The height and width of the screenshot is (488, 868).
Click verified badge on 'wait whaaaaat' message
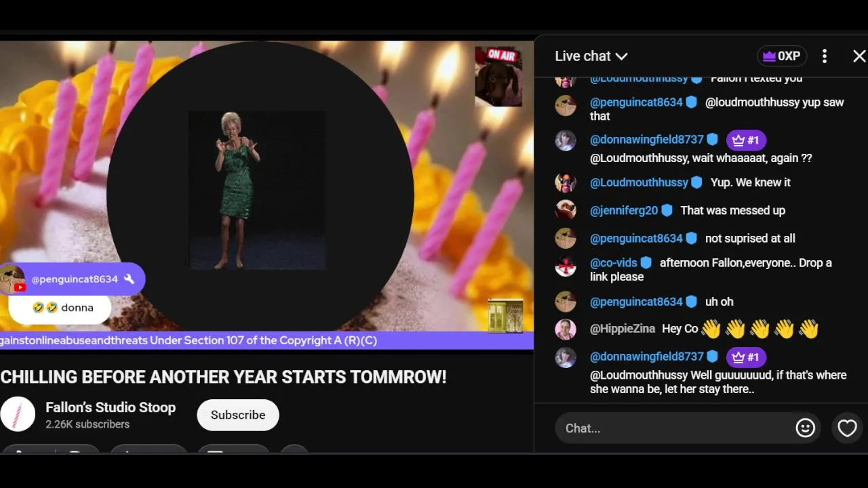click(x=713, y=140)
